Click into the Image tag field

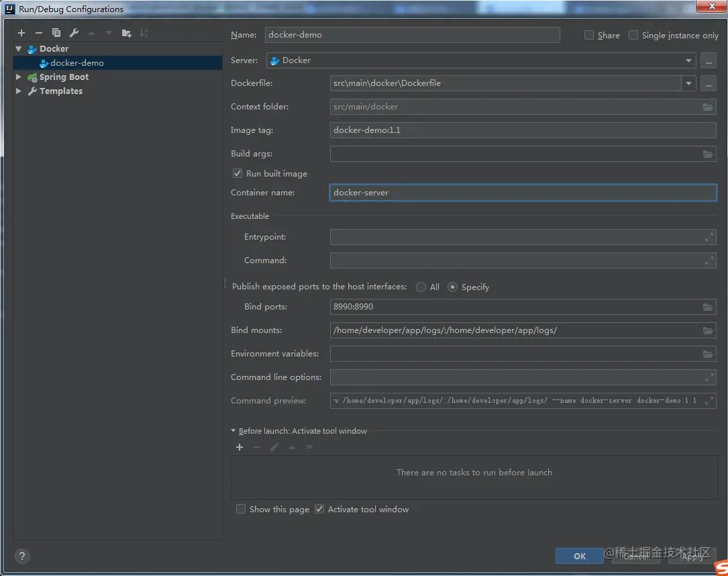(x=523, y=130)
